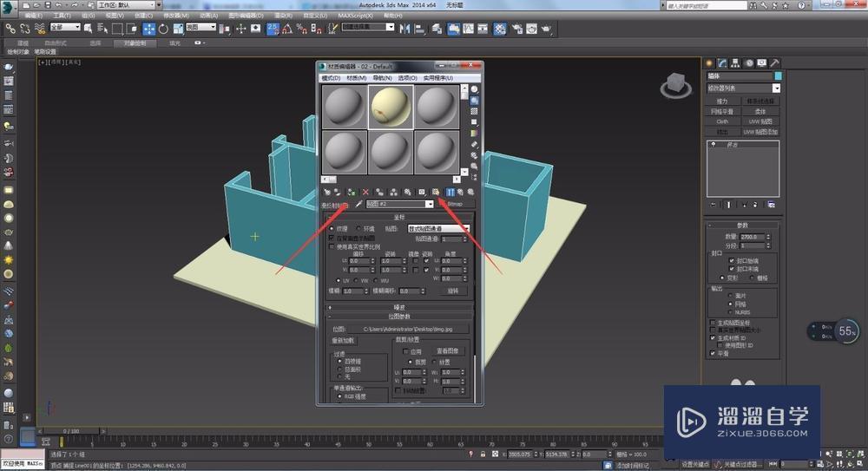Open Utilities menu in Material Editor
Screen dimensions: 868x471
pos(437,78)
